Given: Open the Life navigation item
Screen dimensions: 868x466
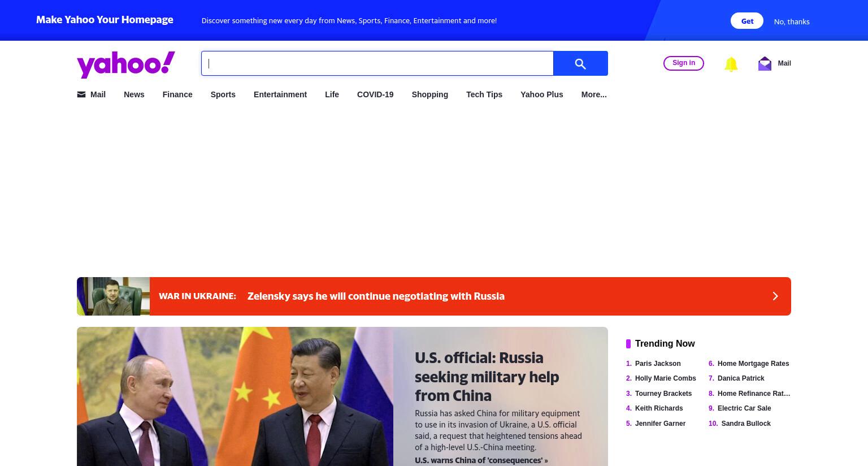Looking at the screenshot, I should 332,94.
